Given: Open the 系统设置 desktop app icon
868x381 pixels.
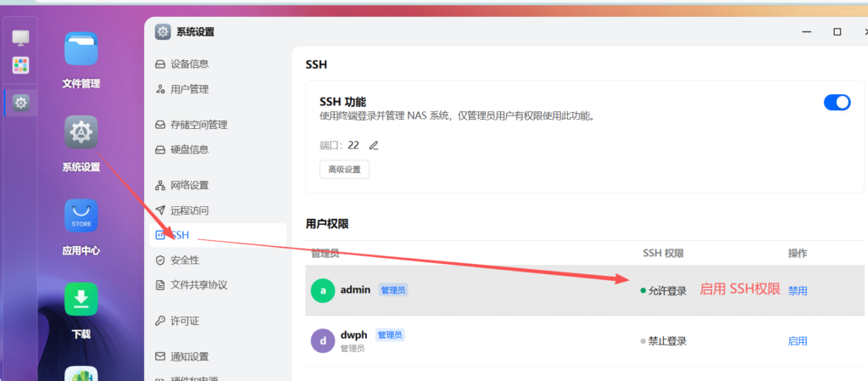Looking at the screenshot, I should click(x=81, y=132).
